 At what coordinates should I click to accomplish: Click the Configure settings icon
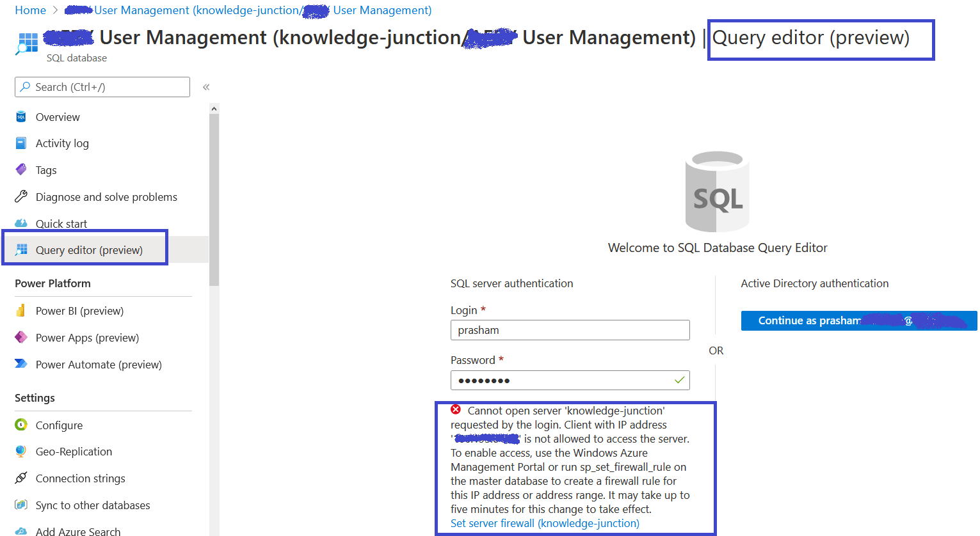pyautogui.click(x=21, y=425)
